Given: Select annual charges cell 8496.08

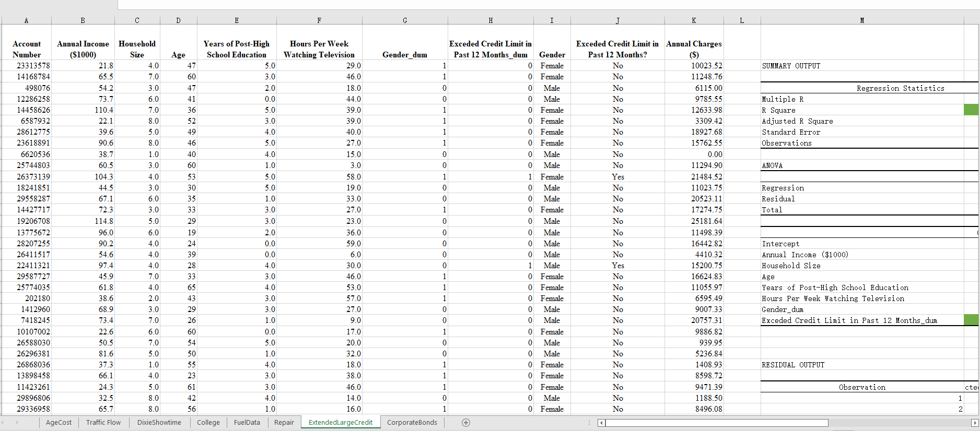Looking at the screenshot, I should pos(694,409).
